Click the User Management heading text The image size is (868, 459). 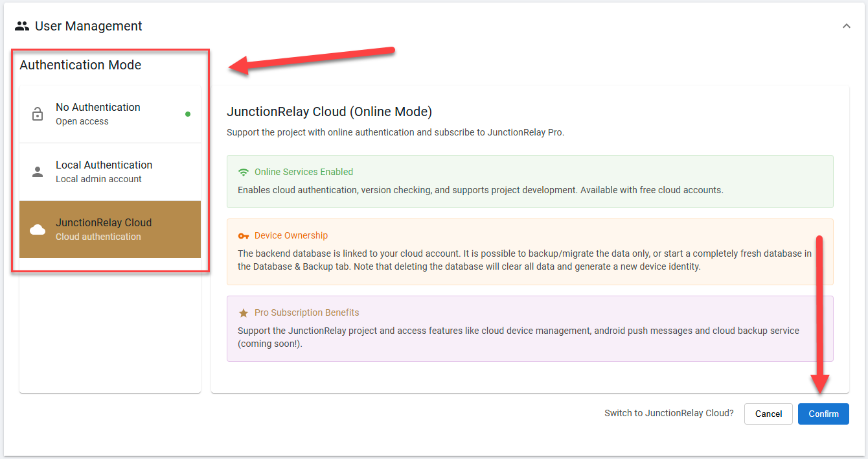(x=89, y=27)
